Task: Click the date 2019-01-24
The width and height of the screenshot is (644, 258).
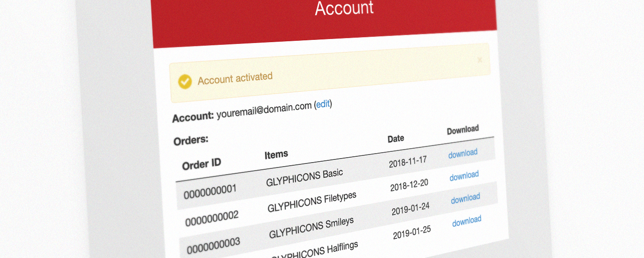Action: [411, 209]
